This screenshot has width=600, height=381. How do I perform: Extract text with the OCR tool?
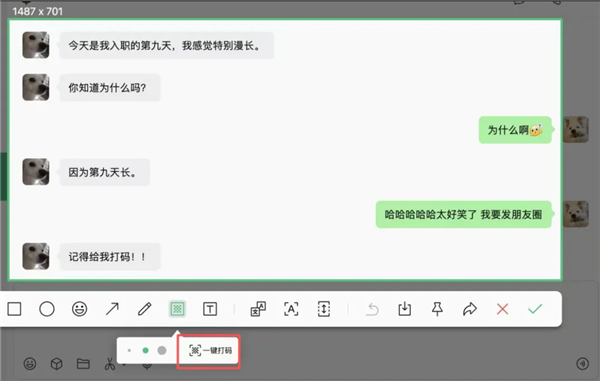coord(291,309)
